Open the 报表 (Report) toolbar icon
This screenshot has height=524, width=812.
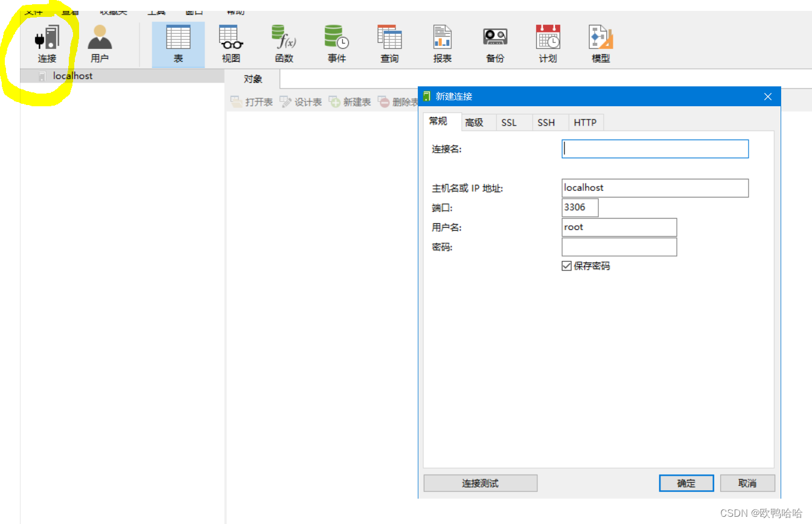coord(443,44)
